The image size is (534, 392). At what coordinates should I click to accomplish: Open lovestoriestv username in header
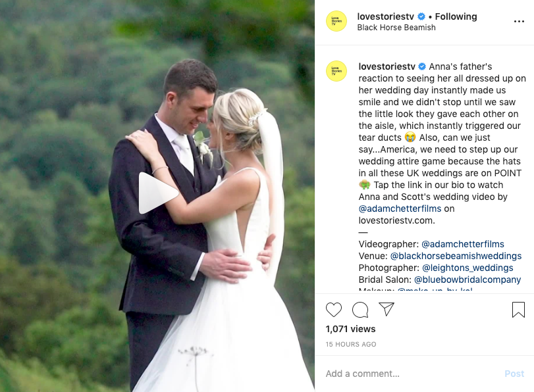(385, 16)
